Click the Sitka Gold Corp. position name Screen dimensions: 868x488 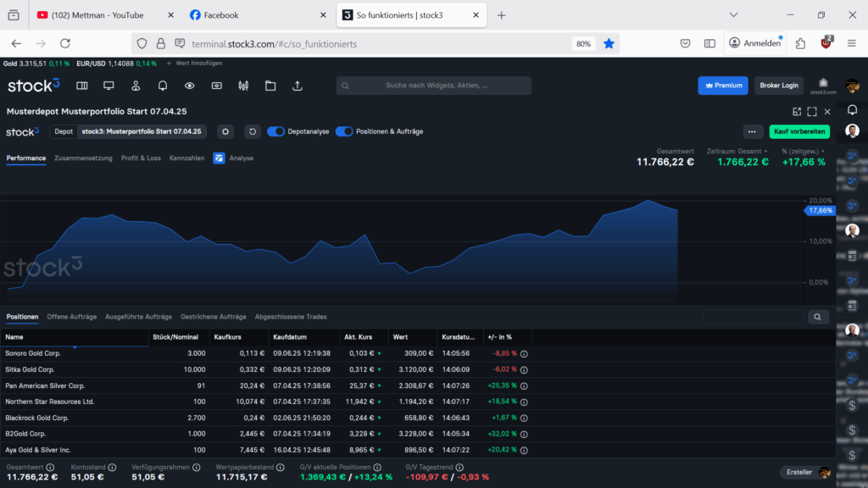point(30,369)
